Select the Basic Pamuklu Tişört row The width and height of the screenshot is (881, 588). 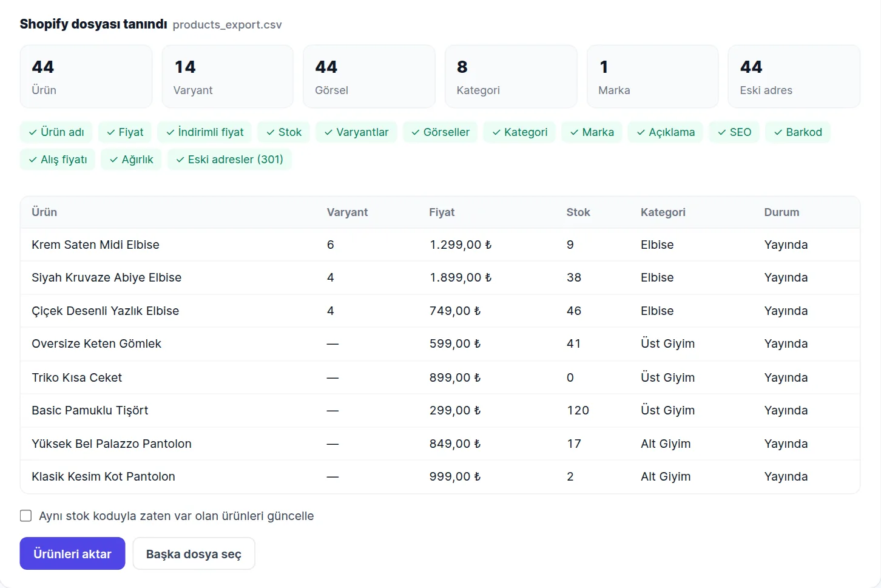click(x=440, y=410)
